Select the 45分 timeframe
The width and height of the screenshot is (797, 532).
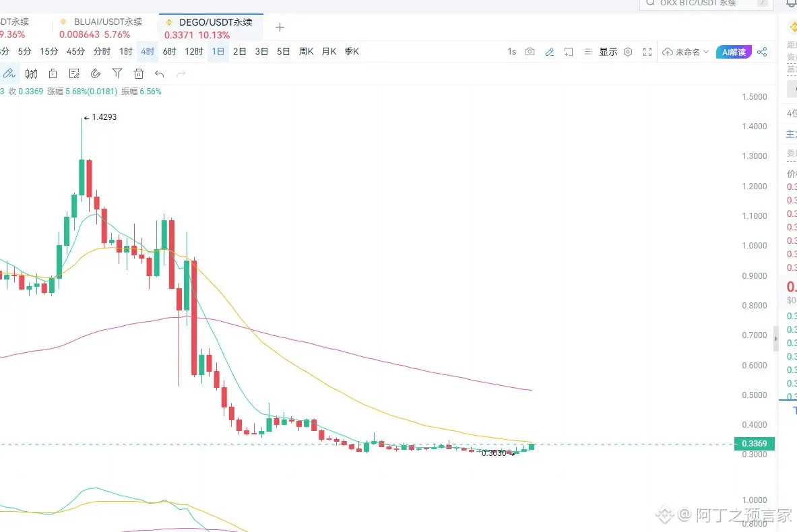(x=75, y=51)
